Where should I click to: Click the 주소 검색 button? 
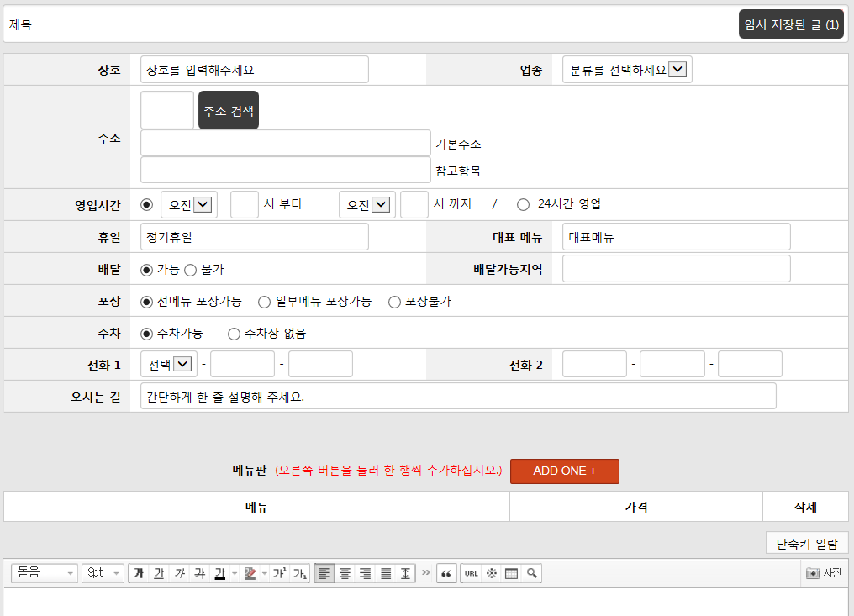click(229, 110)
